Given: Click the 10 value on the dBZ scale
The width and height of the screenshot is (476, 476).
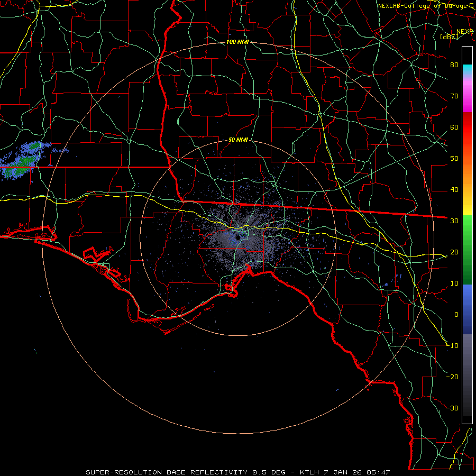Looking at the screenshot, I should click(454, 283).
